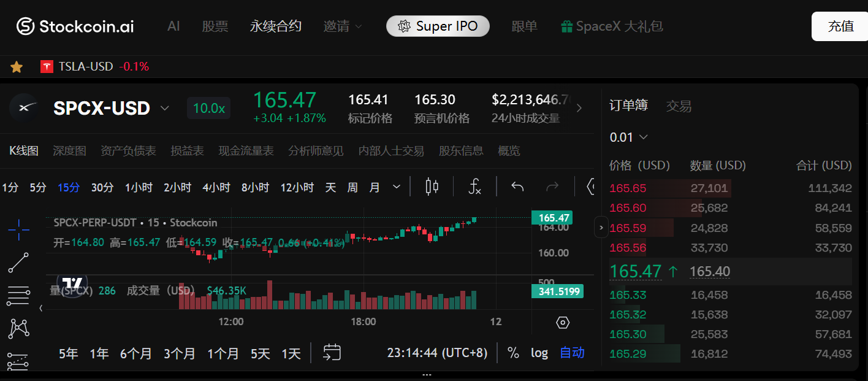The image size is (868, 381).
Task: Open the AI nav link
Action: coord(173,26)
